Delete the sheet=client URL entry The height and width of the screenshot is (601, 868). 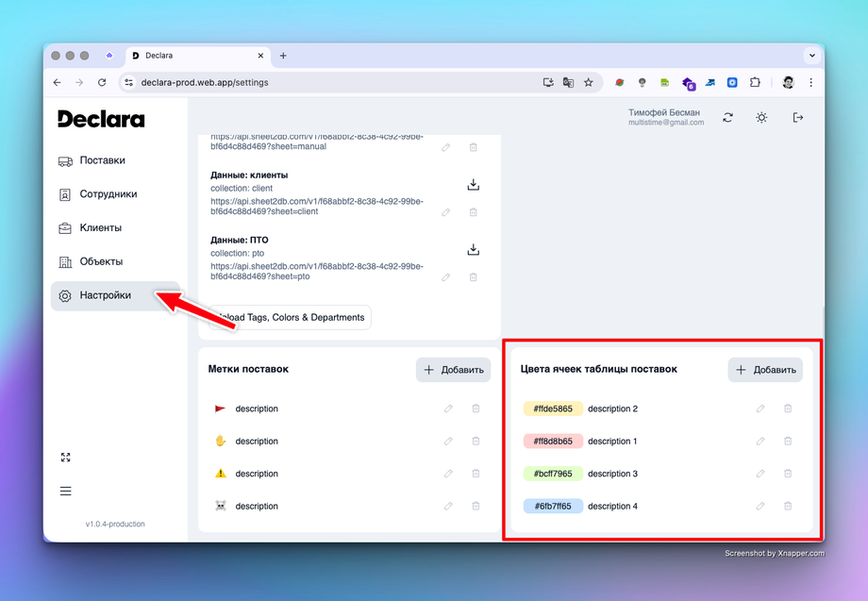point(474,212)
